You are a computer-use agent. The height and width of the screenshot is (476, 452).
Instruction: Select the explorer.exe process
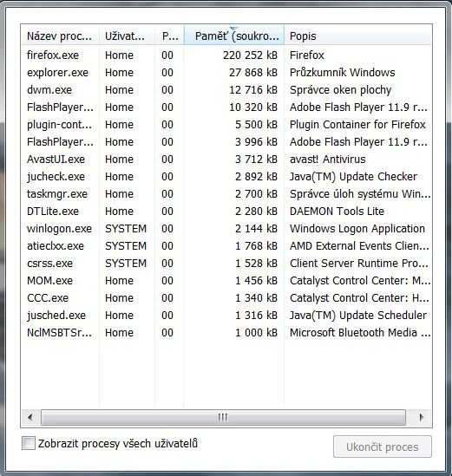pyautogui.click(x=226, y=73)
